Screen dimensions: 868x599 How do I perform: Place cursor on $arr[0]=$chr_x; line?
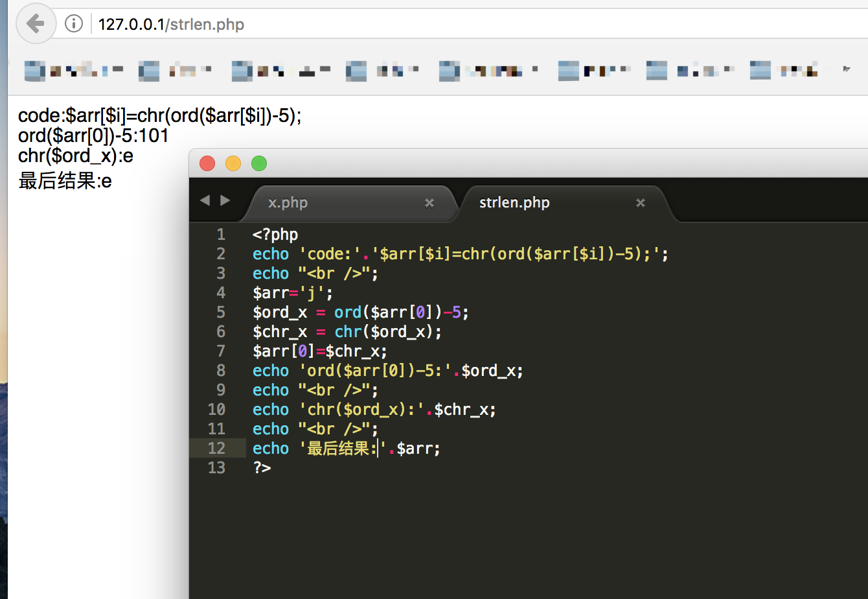tap(320, 351)
